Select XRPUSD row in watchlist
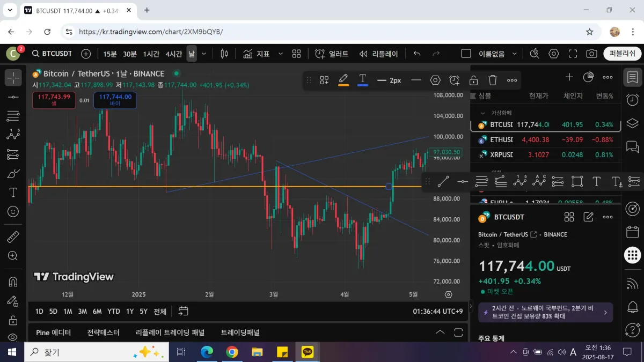Viewport: 644px width, 362px height. pyautogui.click(x=546, y=154)
